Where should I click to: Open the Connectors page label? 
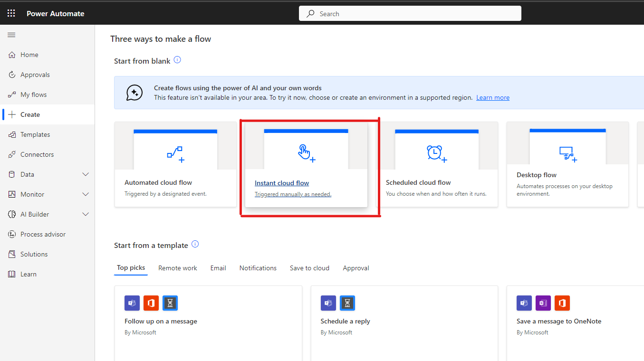[37, 154]
